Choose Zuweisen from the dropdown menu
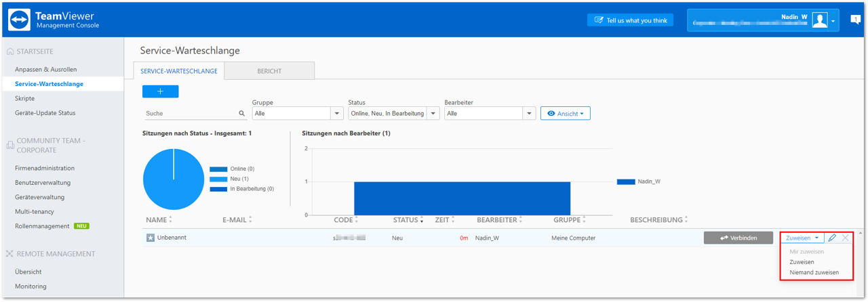The height and width of the screenshot is (302, 868). 802,262
